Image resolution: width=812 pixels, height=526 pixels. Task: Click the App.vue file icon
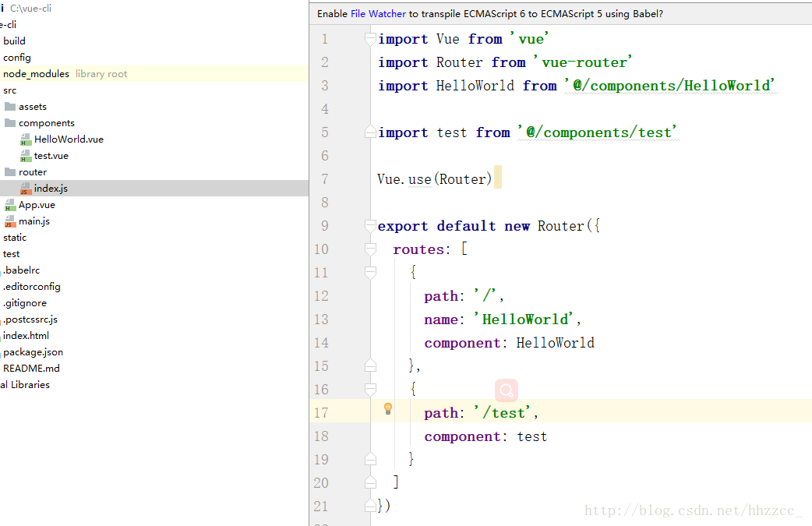10,206
